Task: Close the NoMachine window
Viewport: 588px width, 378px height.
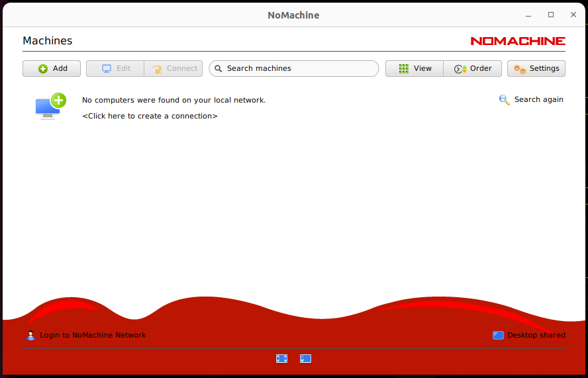Action: coord(572,15)
